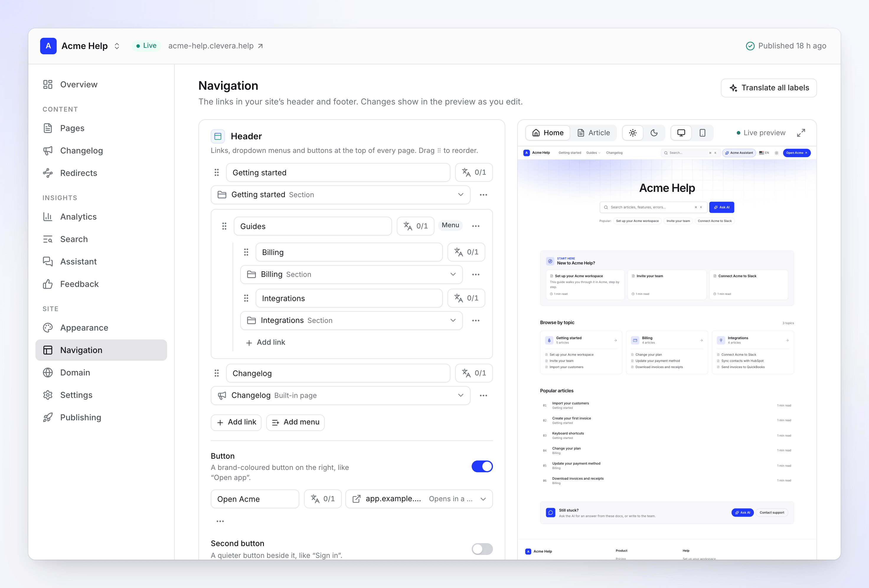
Task: Click Add menu button
Action: pyautogui.click(x=295, y=422)
